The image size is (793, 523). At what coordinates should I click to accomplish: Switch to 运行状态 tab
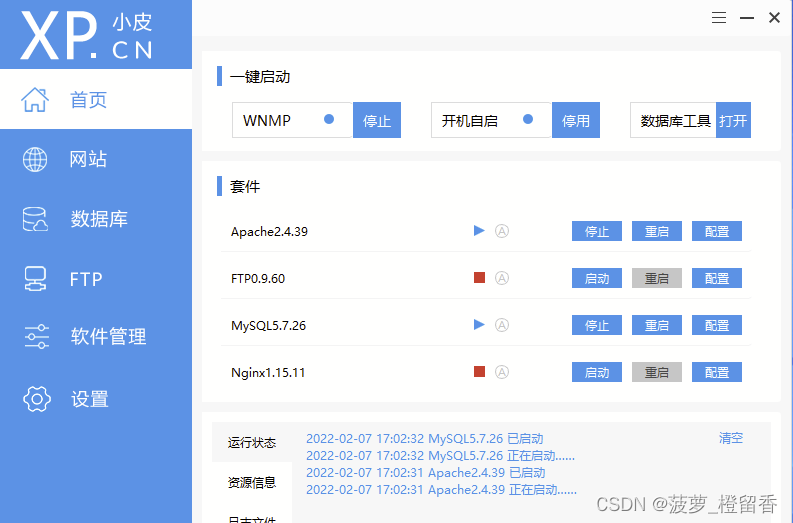tap(252, 443)
